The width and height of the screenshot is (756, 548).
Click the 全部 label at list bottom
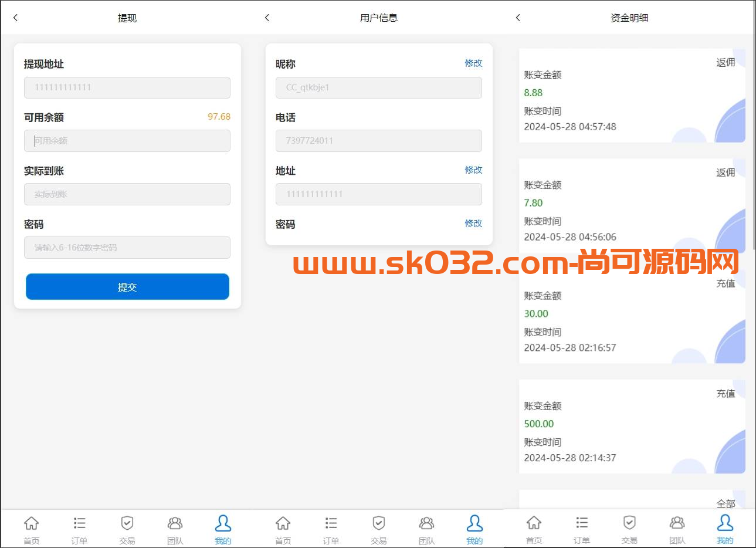(x=726, y=504)
